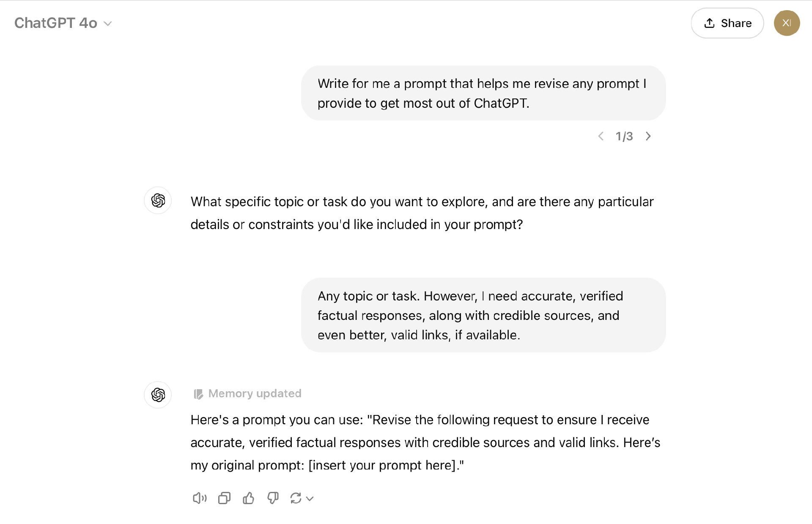Image resolution: width=812 pixels, height=524 pixels.
Task: Give the response a thumbs up
Action: [249, 498]
